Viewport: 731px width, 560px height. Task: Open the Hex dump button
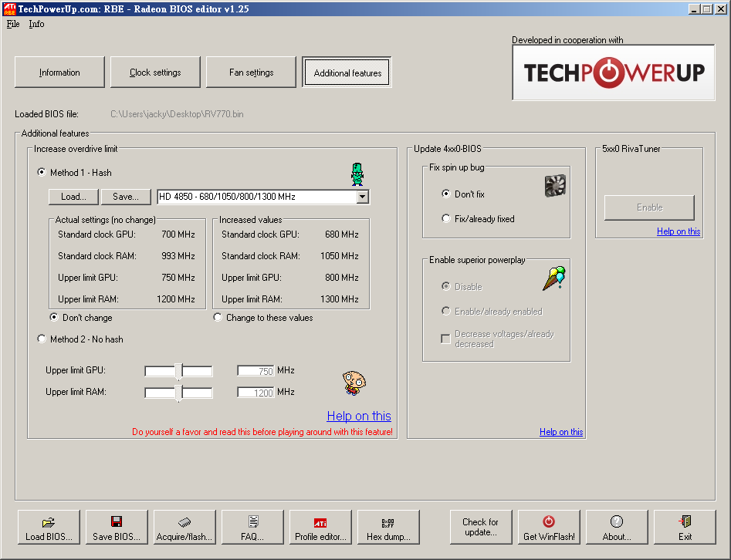tap(388, 527)
